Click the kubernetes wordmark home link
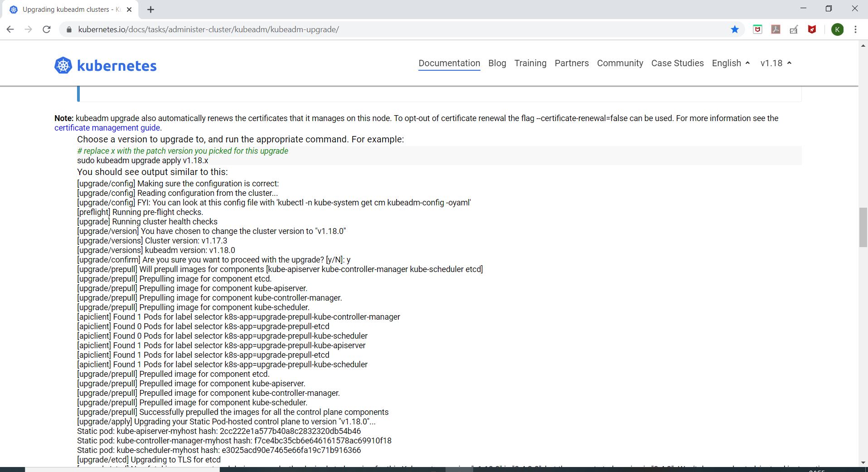Image resolution: width=868 pixels, height=472 pixels. (117, 66)
